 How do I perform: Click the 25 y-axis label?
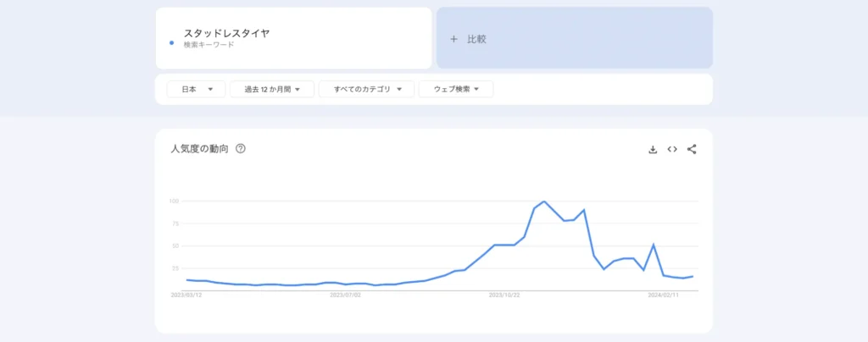175,268
